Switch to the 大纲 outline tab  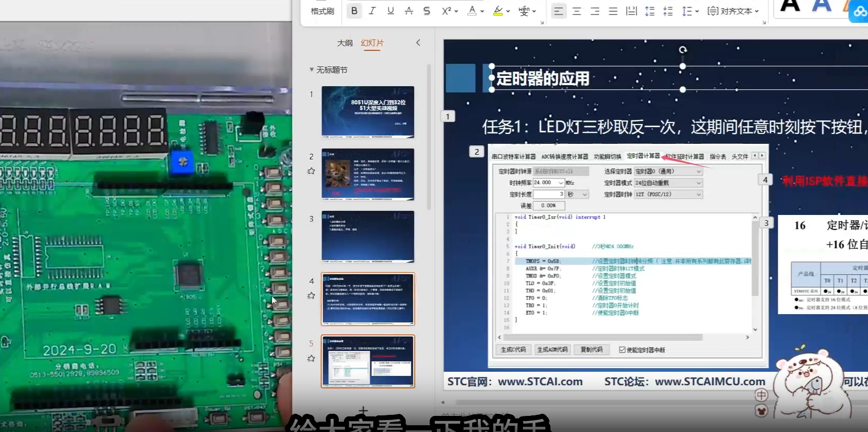[345, 43]
